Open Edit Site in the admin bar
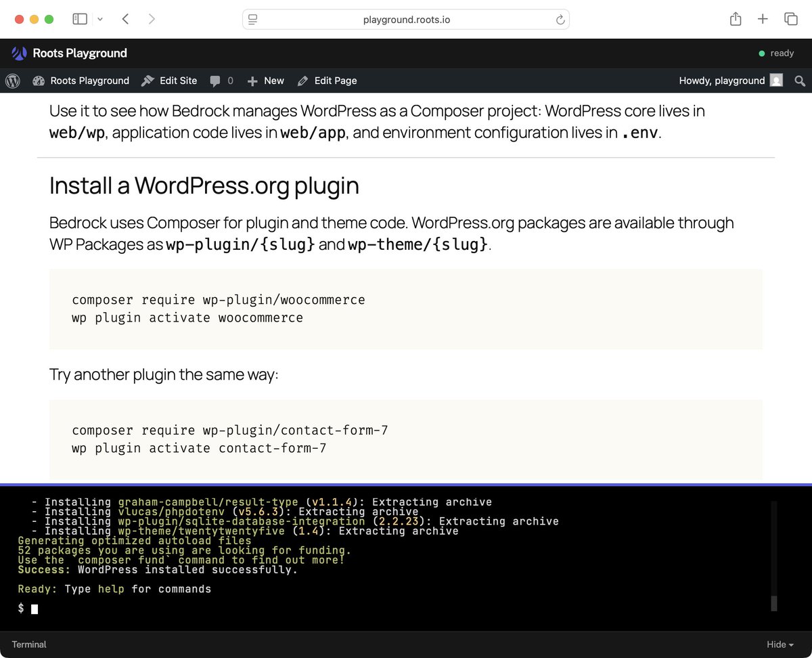 pos(169,81)
